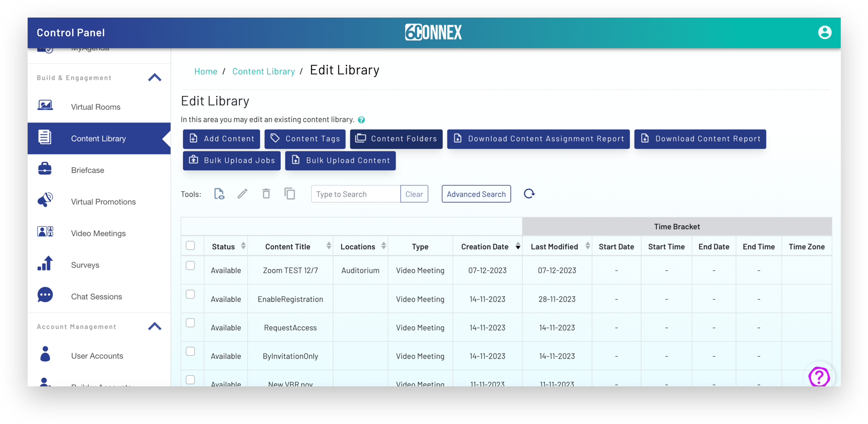This screenshot has width=868, height=424.
Task: Open the Advanced Search button
Action: (476, 194)
